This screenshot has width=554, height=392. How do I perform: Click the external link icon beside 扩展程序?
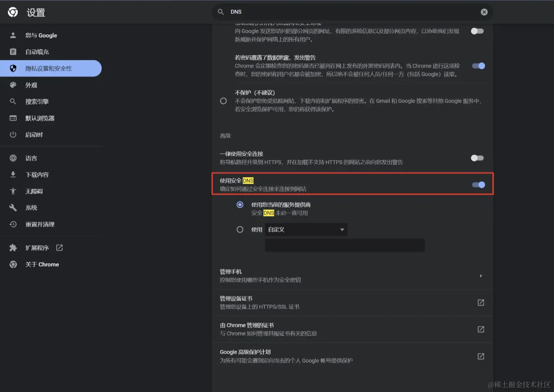tap(60, 248)
